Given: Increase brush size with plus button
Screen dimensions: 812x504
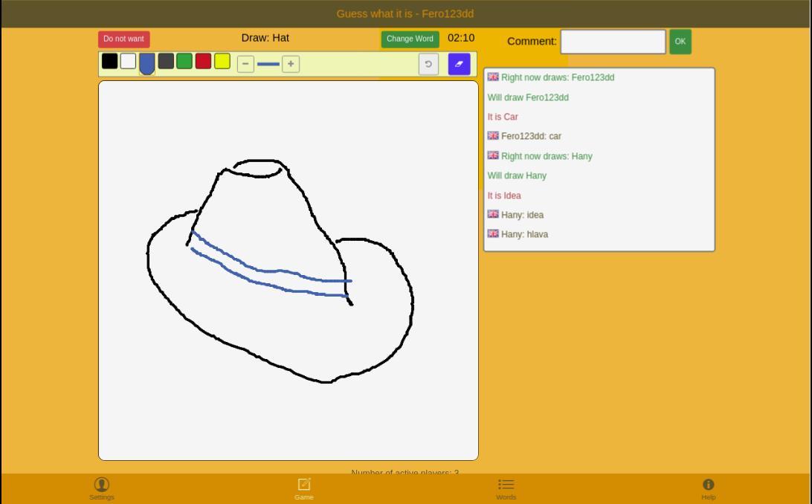Looking at the screenshot, I should point(291,64).
